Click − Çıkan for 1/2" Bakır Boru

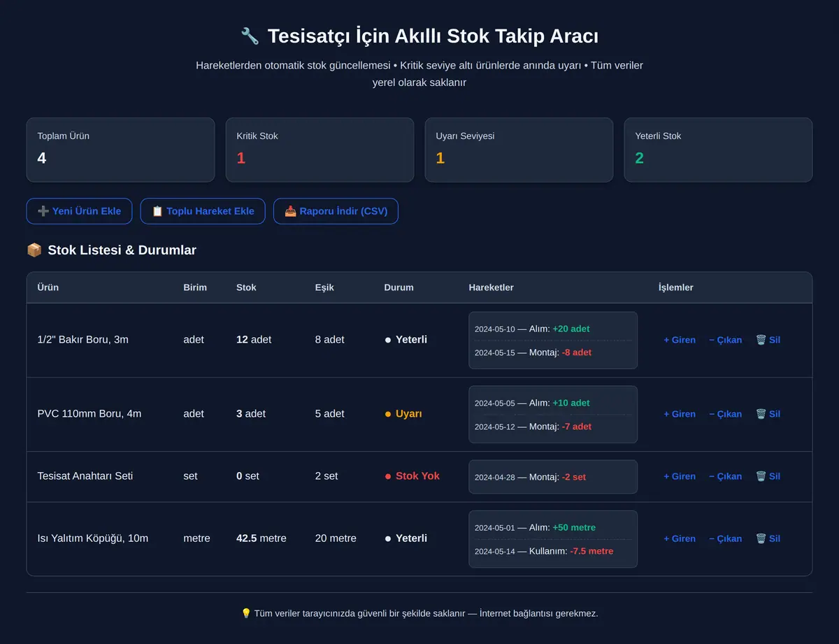click(x=725, y=340)
